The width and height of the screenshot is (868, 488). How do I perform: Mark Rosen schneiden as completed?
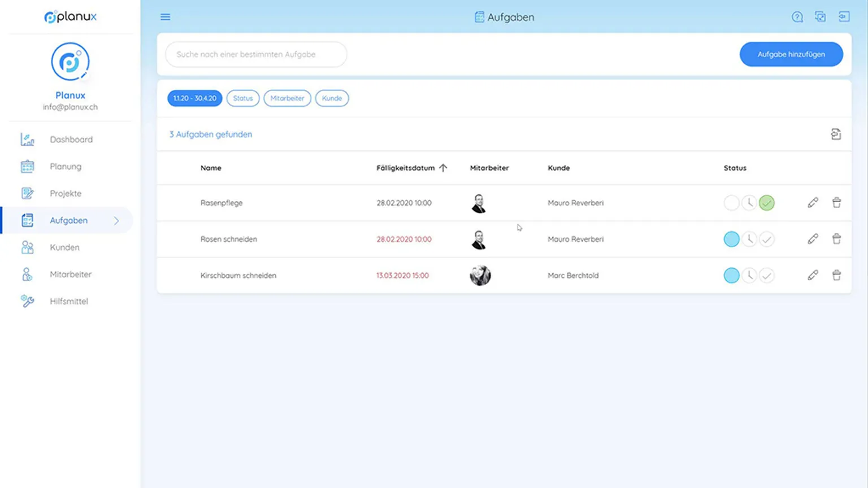tap(766, 239)
